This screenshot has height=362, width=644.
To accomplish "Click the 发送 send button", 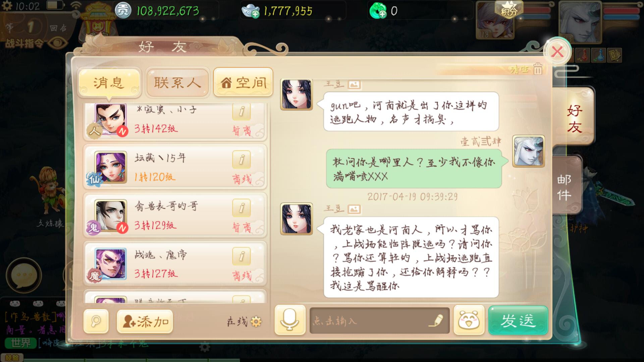I will click(518, 320).
